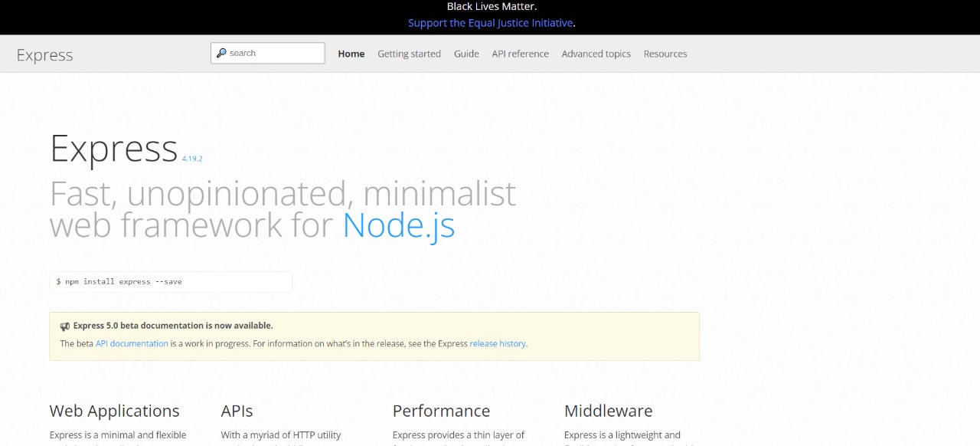Screen dimensions: 980x446
Task: Open the Resources page
Action: coord(665,54)
